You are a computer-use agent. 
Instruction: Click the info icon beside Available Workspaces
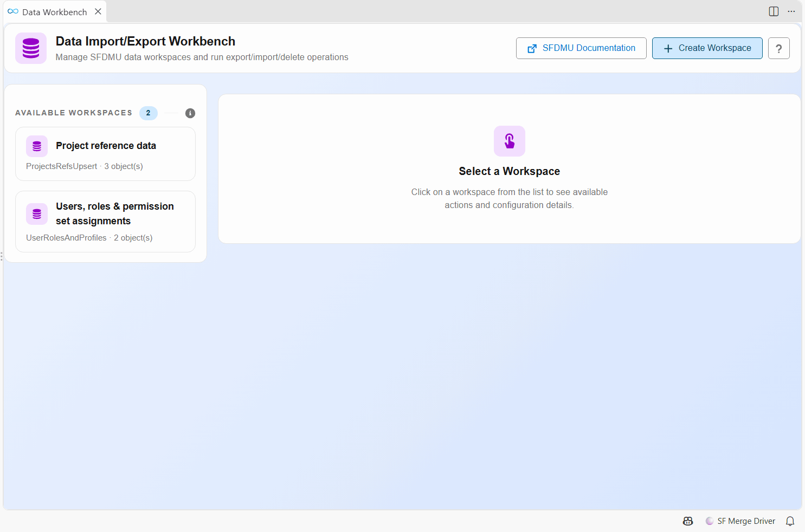[x=190, y=113]
